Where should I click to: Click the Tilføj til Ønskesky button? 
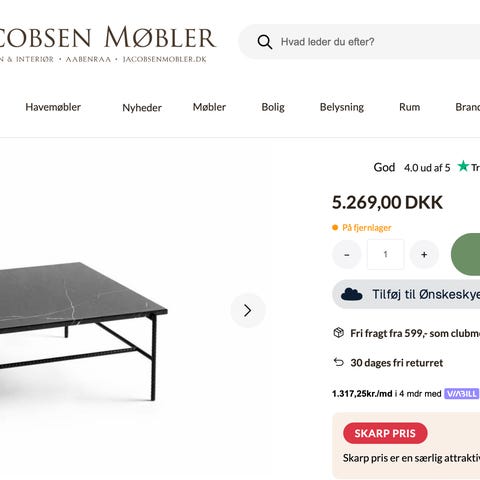coord(406,294)
